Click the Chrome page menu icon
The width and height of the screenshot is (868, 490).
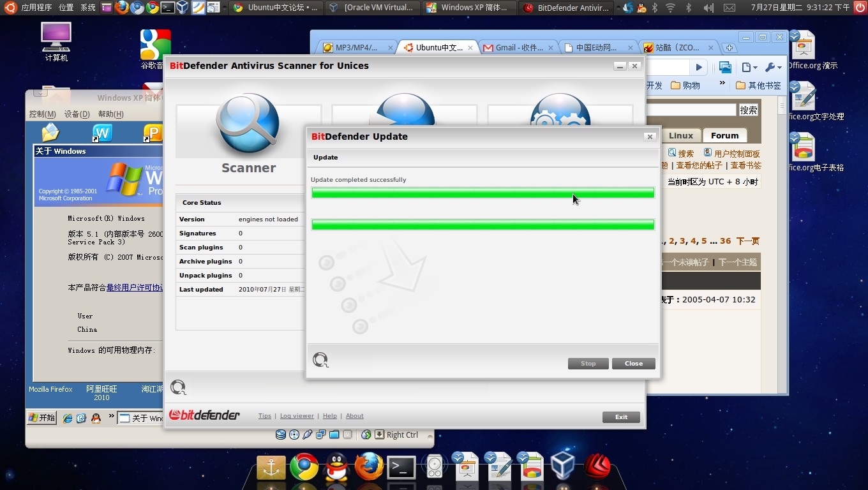(749, 67)
